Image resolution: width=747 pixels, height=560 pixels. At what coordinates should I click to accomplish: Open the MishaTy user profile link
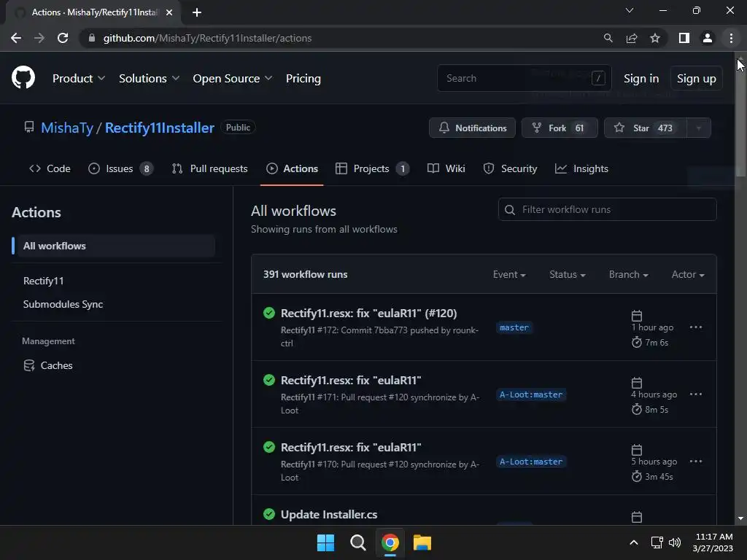[x=67, y=128]
